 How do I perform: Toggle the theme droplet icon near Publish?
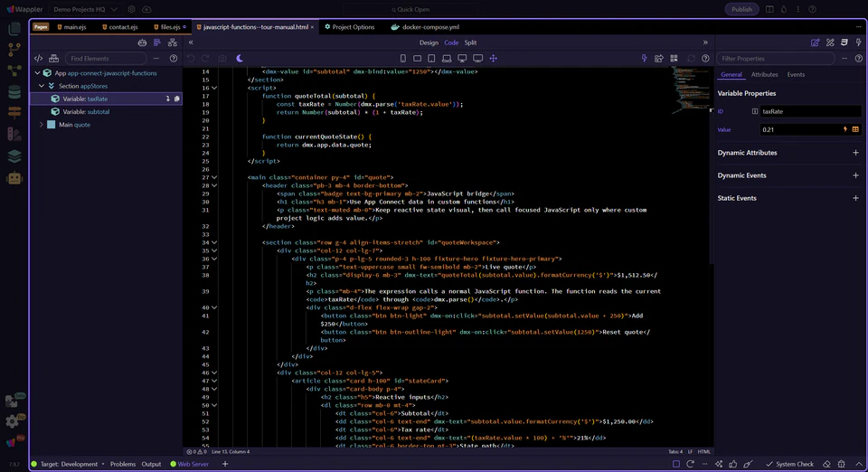tap(784, 9)
